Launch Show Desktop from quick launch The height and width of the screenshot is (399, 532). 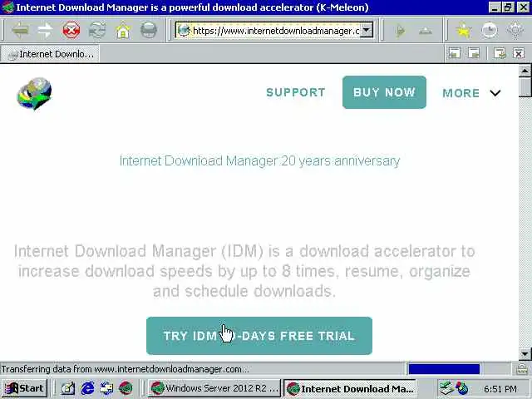68,388
